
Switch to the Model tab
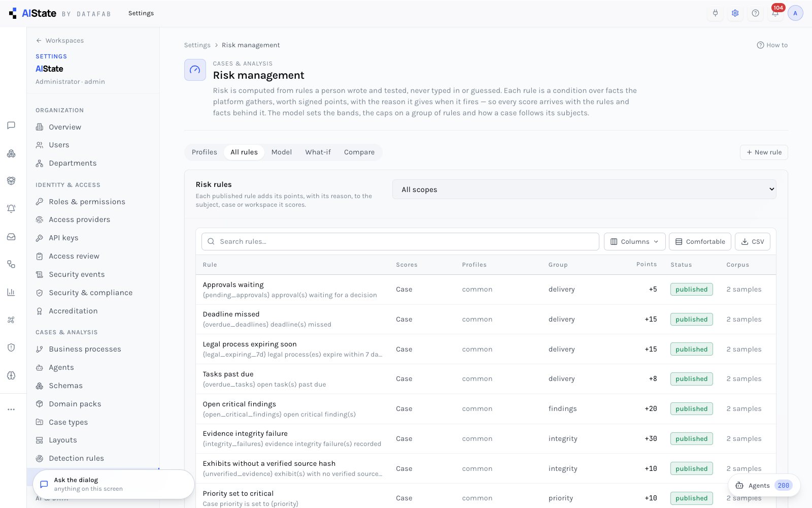(x=282, y=152)
